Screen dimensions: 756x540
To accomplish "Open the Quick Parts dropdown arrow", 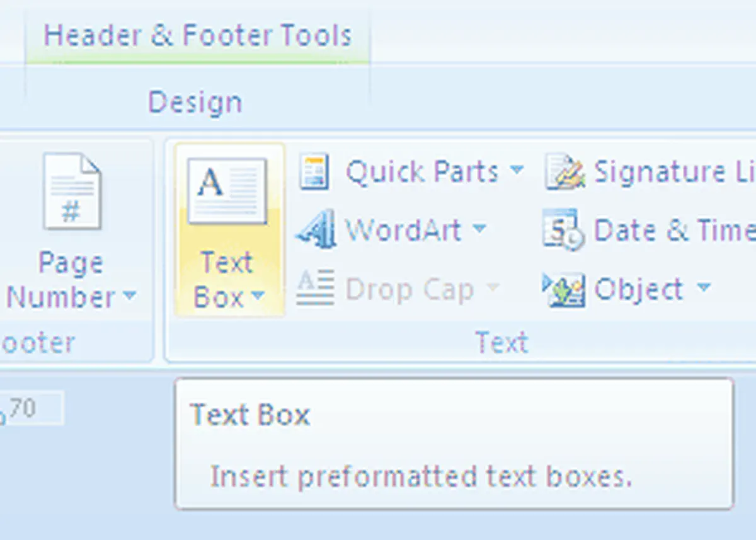I will 517,169.
